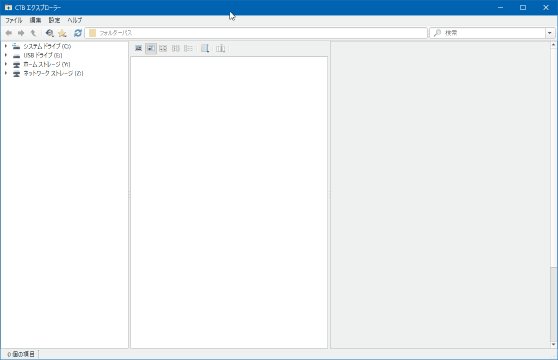Viewport: 558px width, 360px height.
Task: Refresh the view with the blue arrows icon
Action: (78, 33)
